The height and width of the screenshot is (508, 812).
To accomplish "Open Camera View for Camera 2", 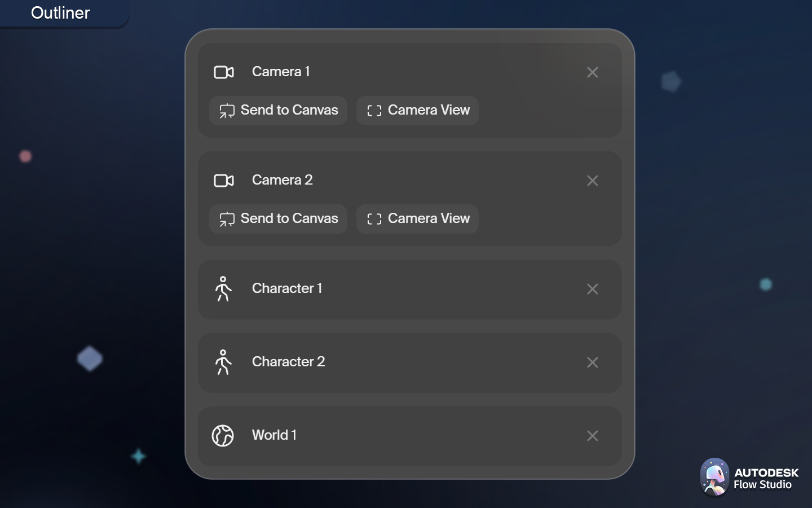I will 417,219.
